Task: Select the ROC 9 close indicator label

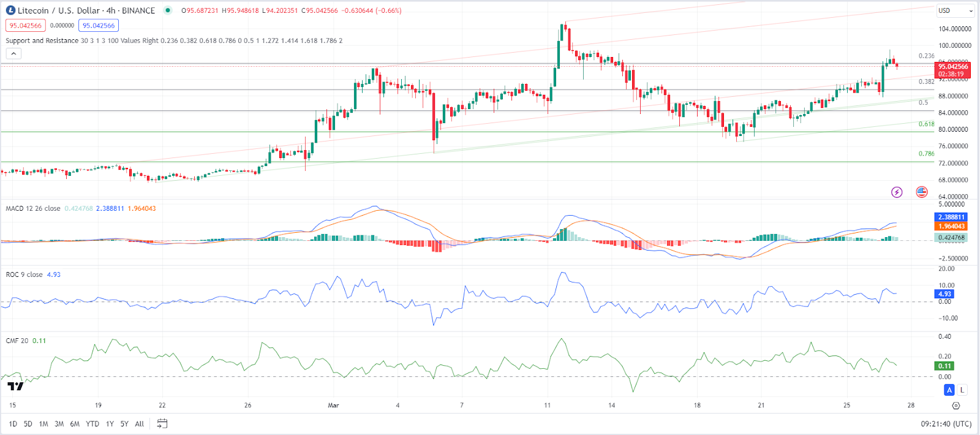Action: coord(24,274)
